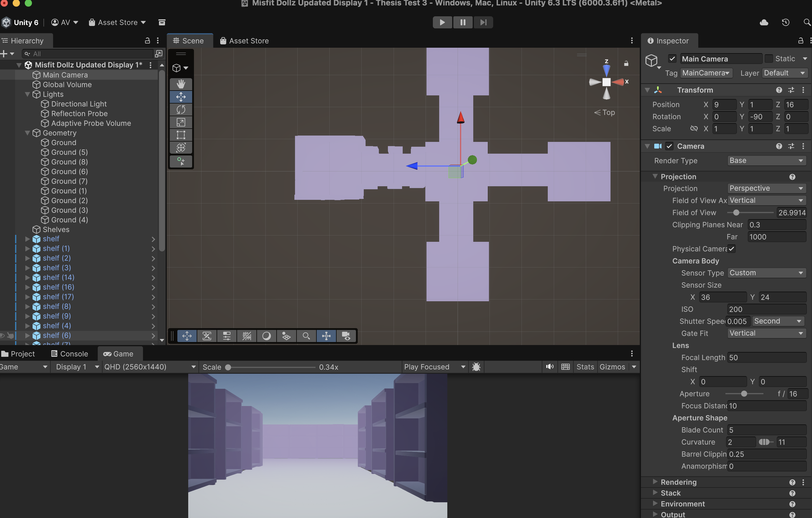Click the Play button
This screenshot has height=518, width=812.
442,22
